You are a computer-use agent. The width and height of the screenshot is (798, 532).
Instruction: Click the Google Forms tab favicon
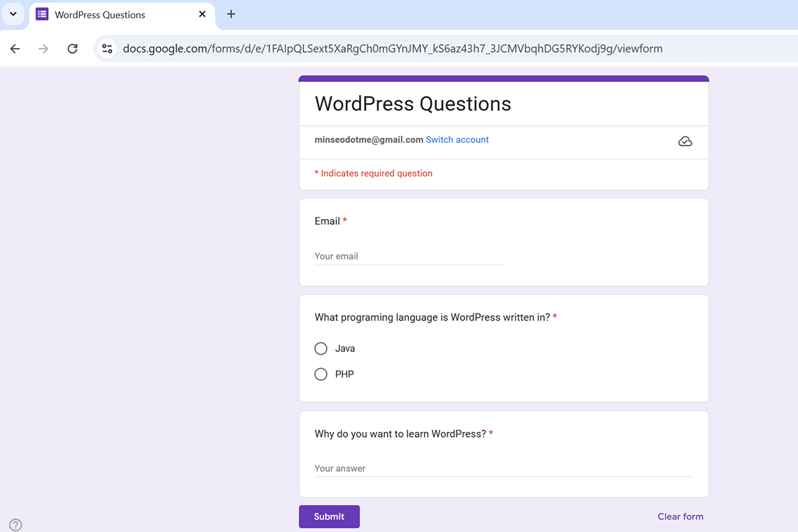click(x=42, y=14)
